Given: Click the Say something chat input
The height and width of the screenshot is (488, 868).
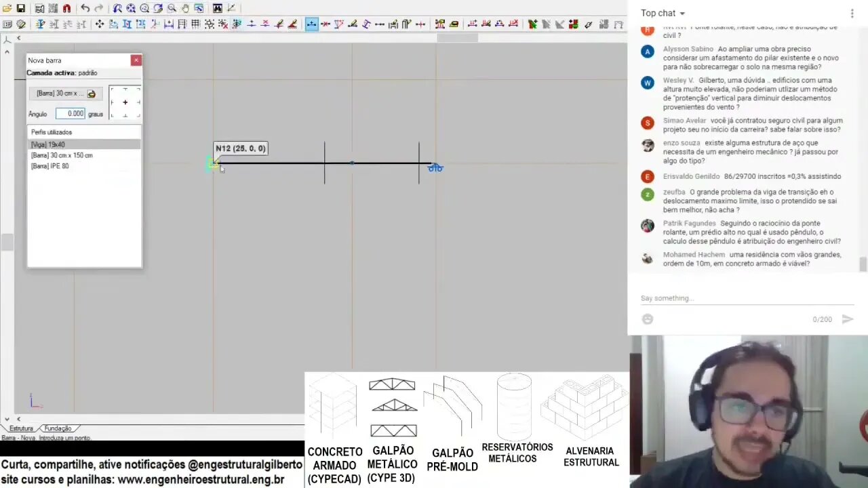Looking at the screenshot, I should tap(747, 298).
